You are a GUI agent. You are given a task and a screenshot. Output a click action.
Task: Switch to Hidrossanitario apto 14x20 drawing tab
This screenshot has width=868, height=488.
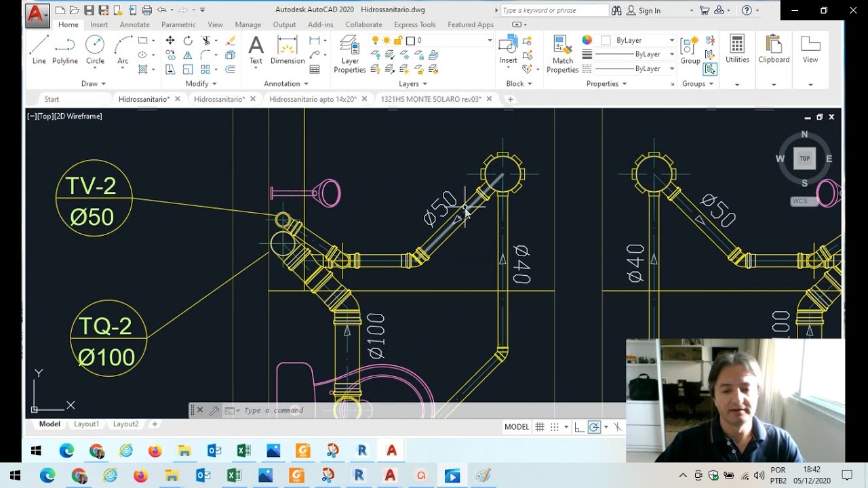[313, 99]
